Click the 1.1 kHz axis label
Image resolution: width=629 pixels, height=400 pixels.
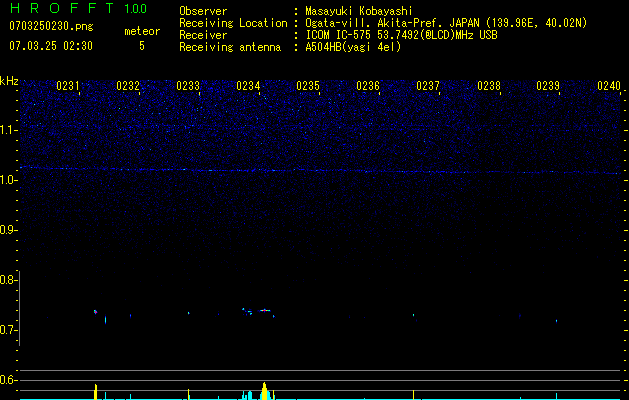pos(8,130)
